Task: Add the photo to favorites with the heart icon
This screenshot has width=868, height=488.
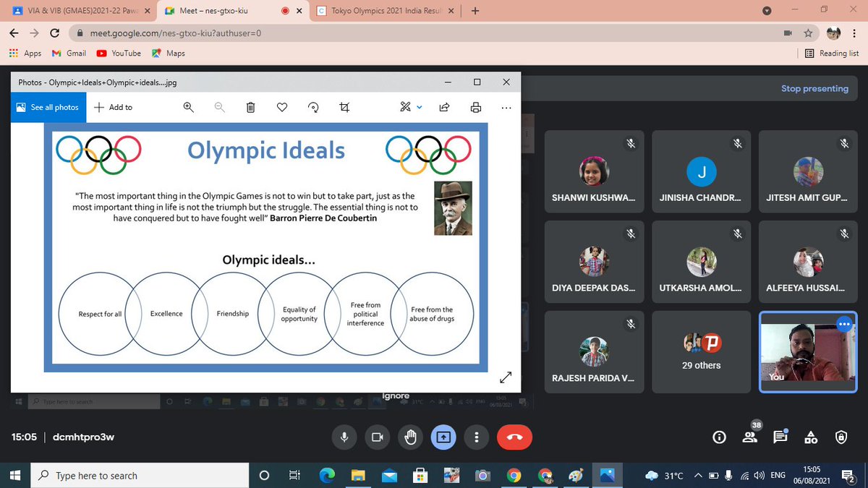Action: [282, 107]
